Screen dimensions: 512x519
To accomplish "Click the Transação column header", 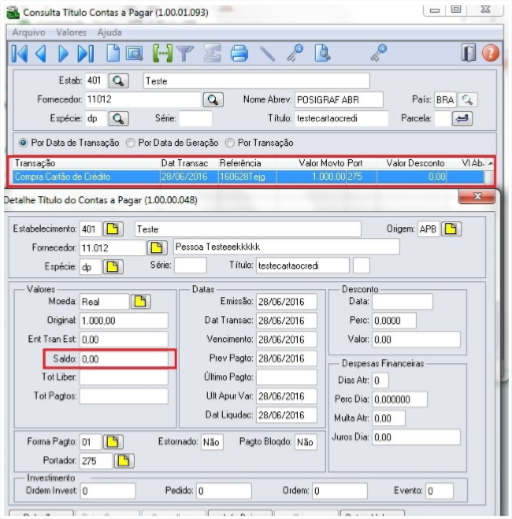I will click(x=86, y=163).
